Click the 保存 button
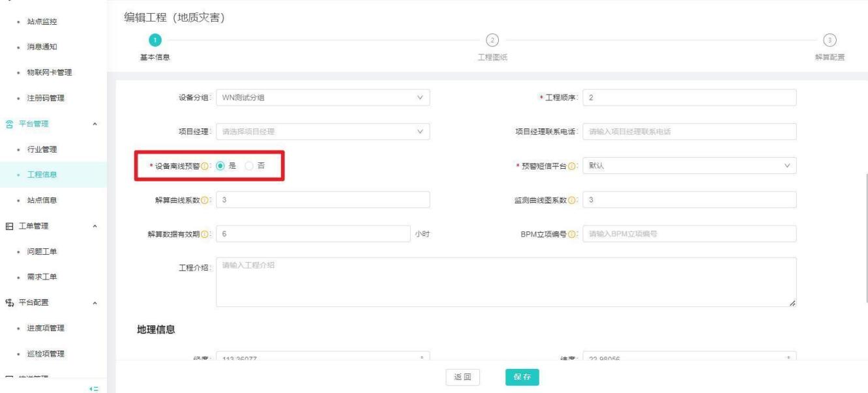The height and width of the screenshot is (393, 868). coord(522,377)
